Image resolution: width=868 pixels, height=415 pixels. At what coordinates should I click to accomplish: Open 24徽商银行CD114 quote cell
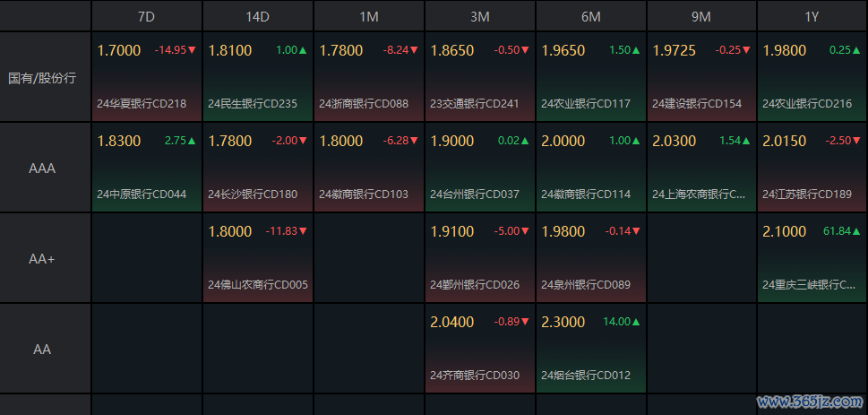(x=590, y=168)
